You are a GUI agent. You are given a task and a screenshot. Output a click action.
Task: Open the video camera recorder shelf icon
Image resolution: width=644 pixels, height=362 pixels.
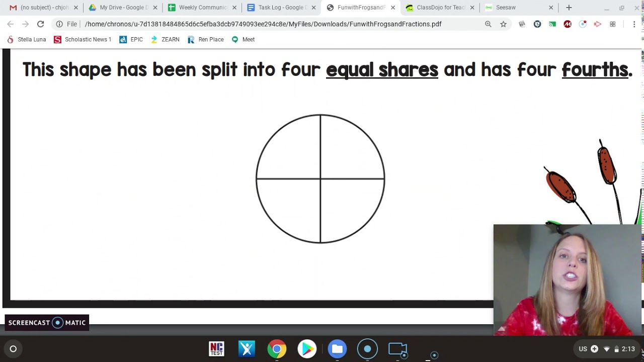397,349
